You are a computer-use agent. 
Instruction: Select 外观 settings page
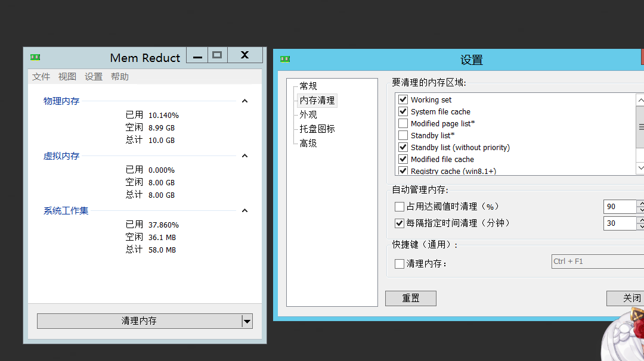point(308,115)
